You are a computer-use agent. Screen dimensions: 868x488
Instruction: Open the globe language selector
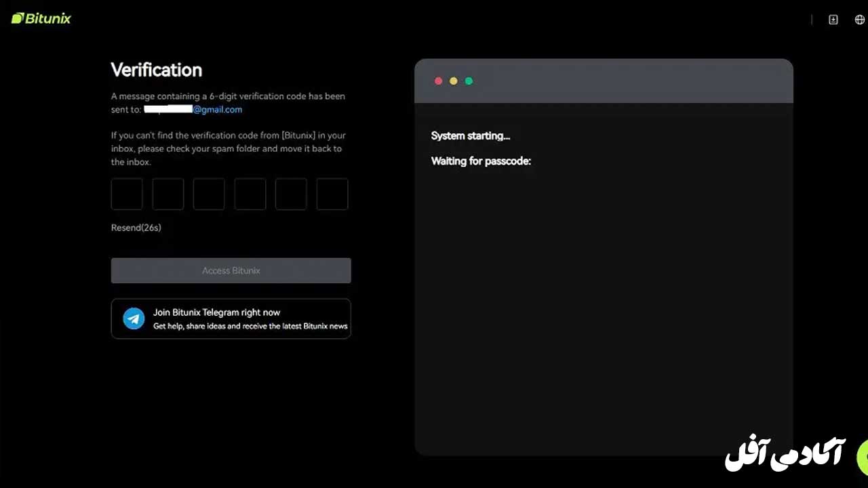[859, 20]
